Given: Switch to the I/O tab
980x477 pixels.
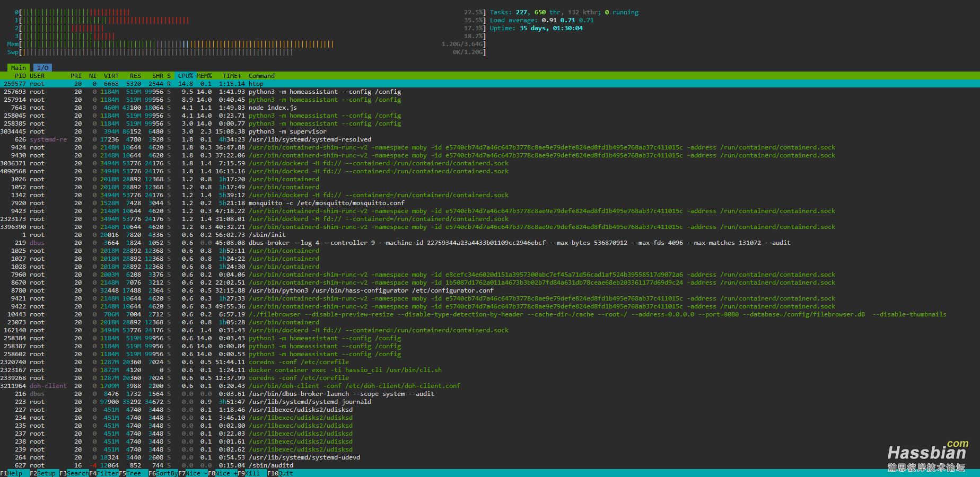Looking at the screenshot, I should pyautogui.click(x=43, y=68).
